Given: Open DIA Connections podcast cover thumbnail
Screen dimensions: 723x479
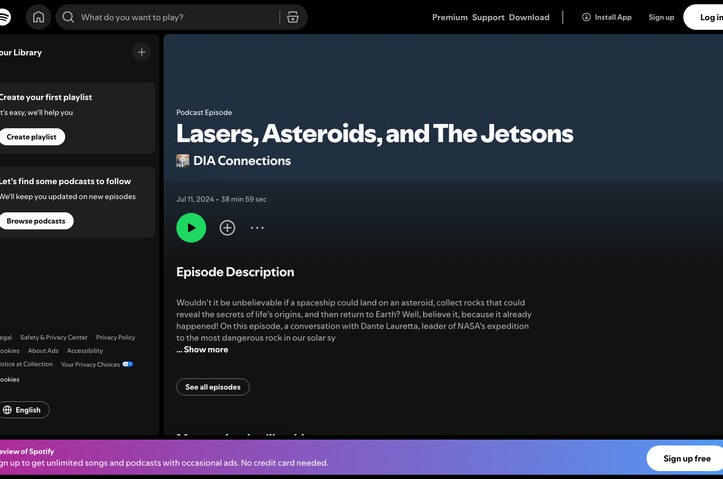Looking at the screenshot, I should pyautogui.click(x=183, y=160).
